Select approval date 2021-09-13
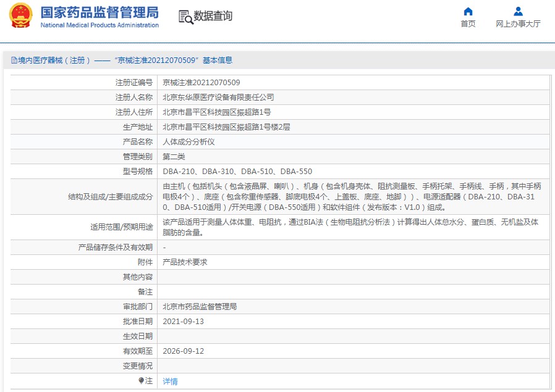The width and height of the screenshot is (555, 392). click(183, 322)
